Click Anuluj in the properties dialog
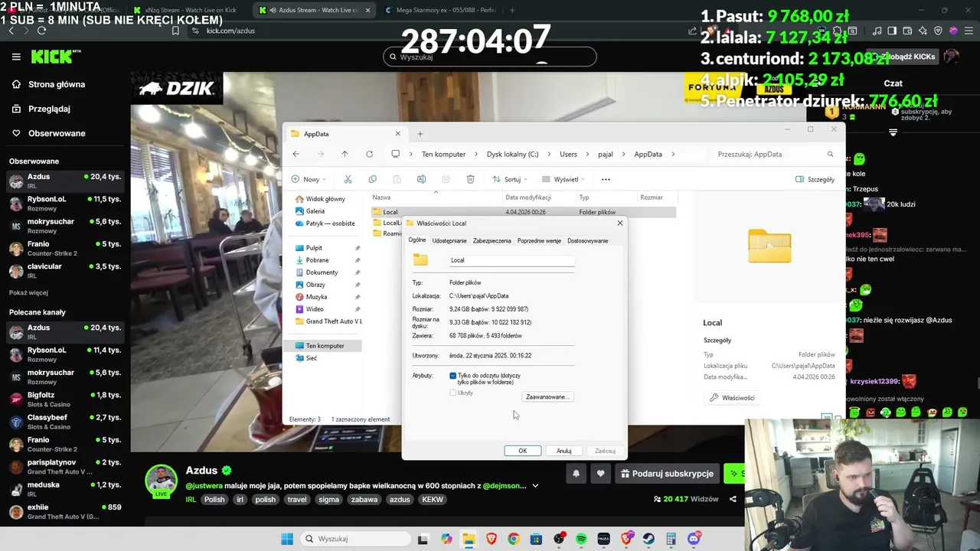Screen dimensions: 980x551 [564, 451]
